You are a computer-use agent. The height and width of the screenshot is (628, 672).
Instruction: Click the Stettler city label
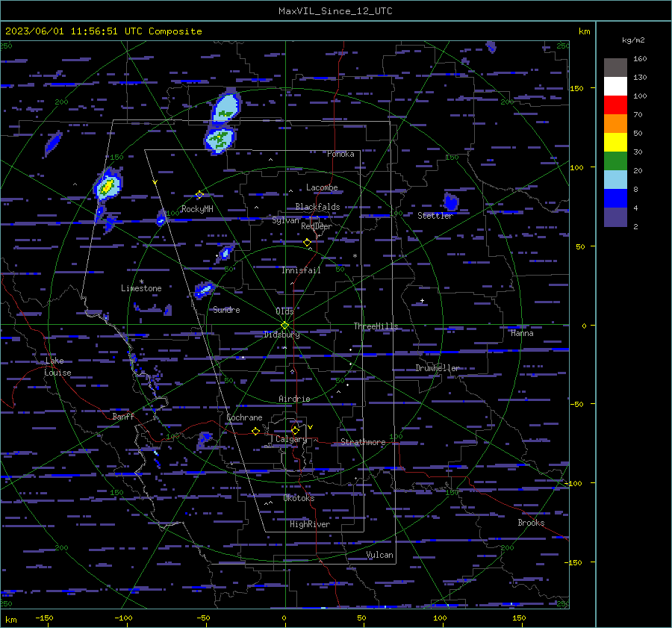tap(435, 216)
